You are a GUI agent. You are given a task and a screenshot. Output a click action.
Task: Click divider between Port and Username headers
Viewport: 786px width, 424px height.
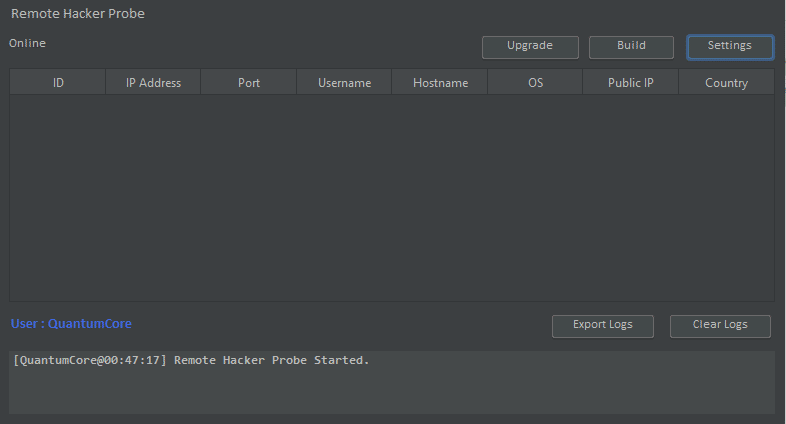coord(297,83)
